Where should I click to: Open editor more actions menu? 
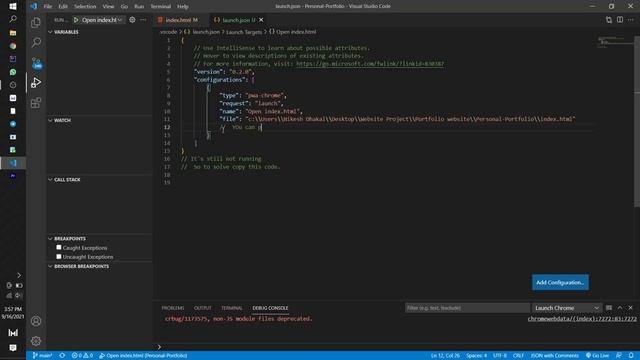631,20
